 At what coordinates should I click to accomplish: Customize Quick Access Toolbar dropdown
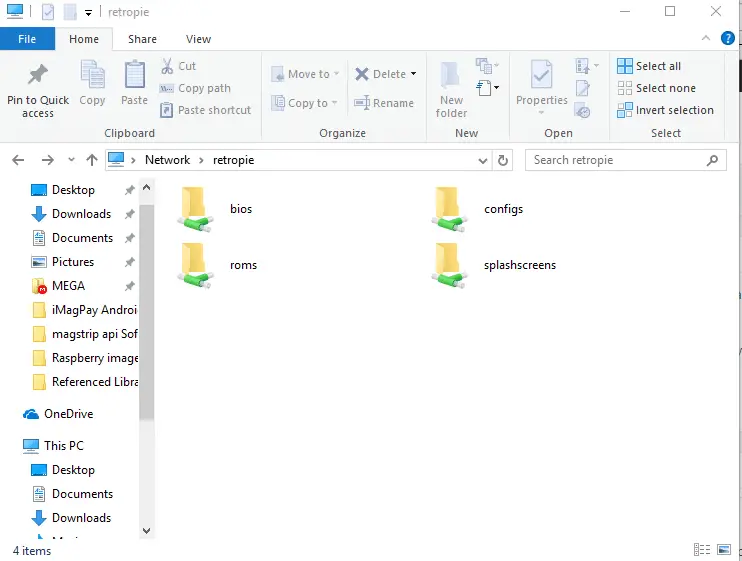pyautogui.click(x=88, y=13)
